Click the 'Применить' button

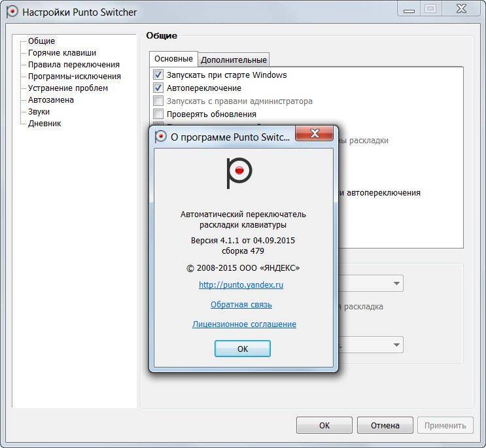[445, 425]
